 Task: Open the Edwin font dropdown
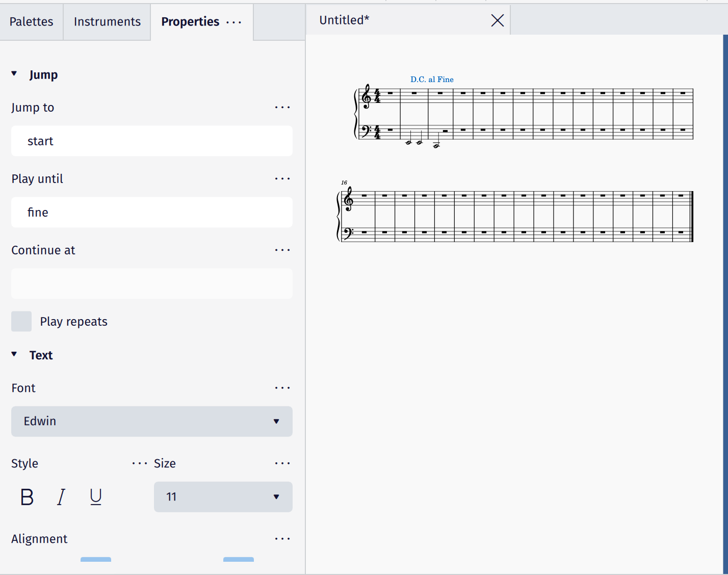click(x=151, y=422)
